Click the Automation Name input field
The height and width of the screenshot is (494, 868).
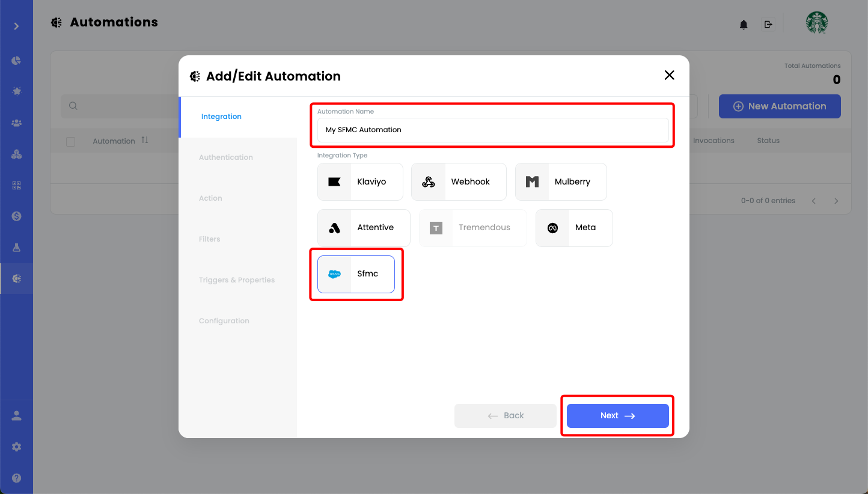coord(493,130)
